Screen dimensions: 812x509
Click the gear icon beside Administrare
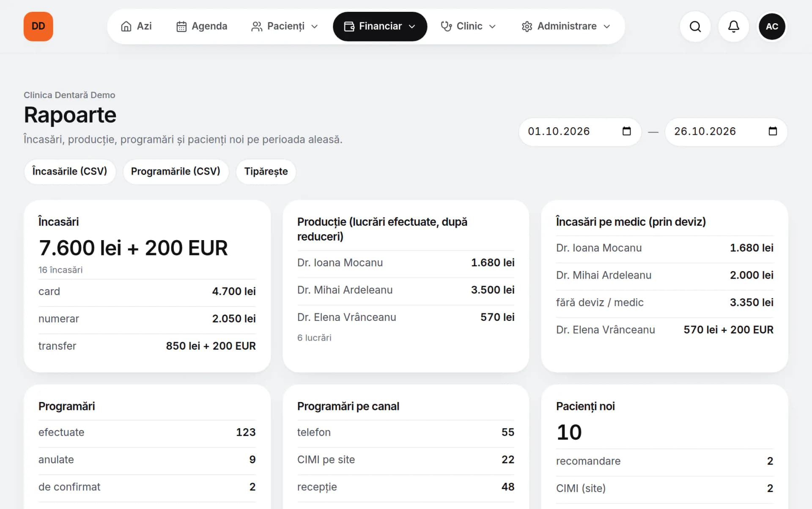(527, 27)
